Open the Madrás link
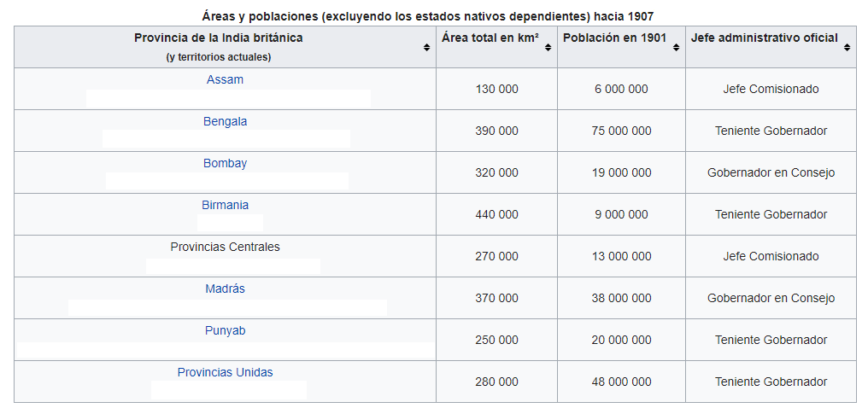 [x=225, y=289]
